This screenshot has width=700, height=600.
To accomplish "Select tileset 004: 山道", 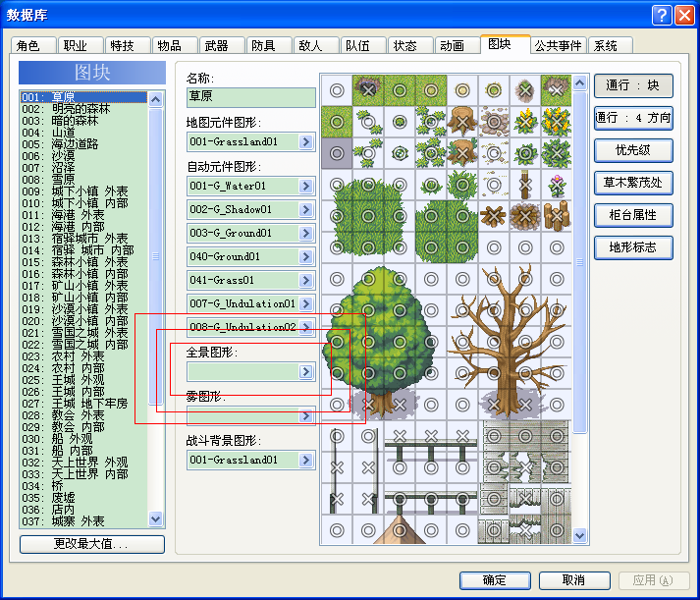I will (83, 133).
